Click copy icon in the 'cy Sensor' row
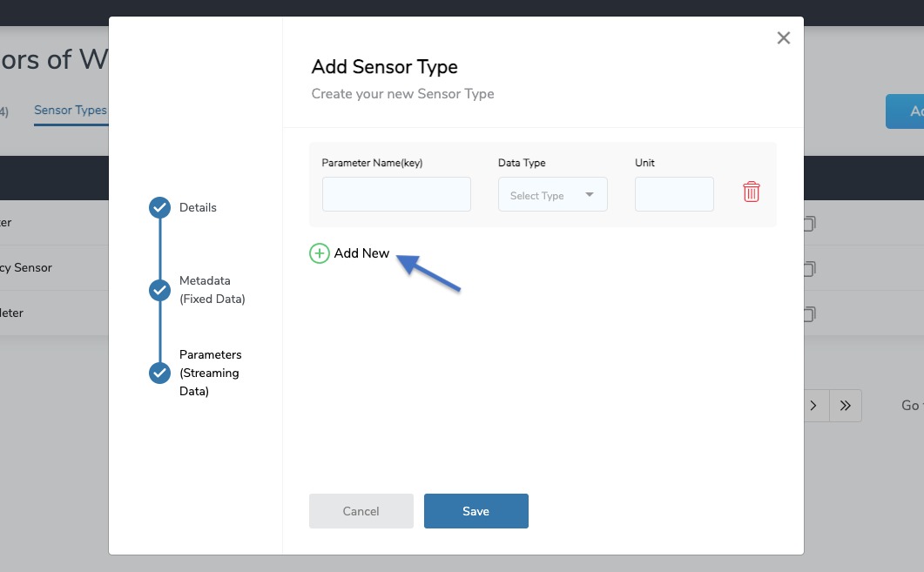Viewport: 924px width, 572px height. pos(809,269)
